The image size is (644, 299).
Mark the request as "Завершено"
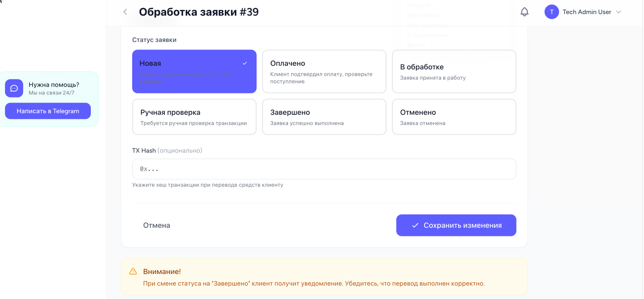(324, 117)
